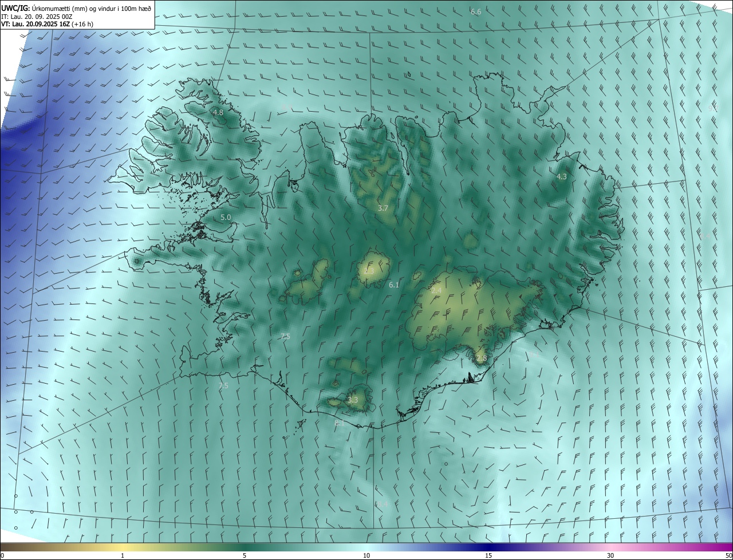Click the 6.6 value at the top edge
733x560 pixels.
click(x=476, y=12)
